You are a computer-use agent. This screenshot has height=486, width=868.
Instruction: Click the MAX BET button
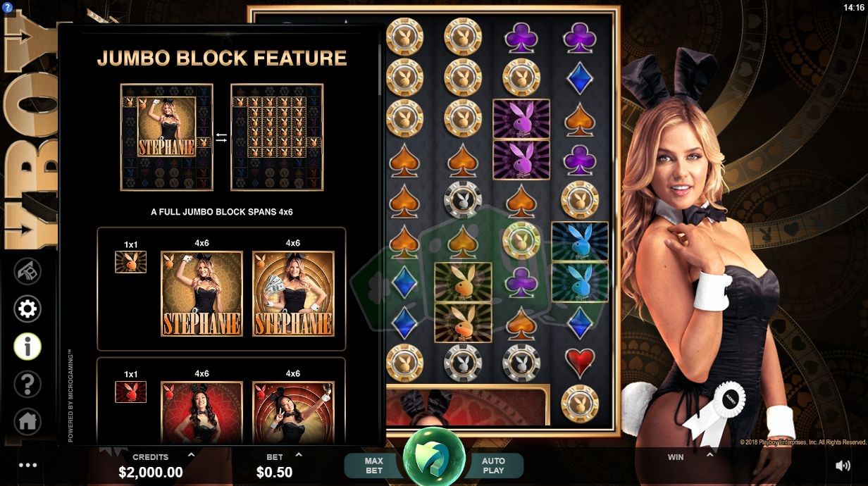(x=374, y=466)
